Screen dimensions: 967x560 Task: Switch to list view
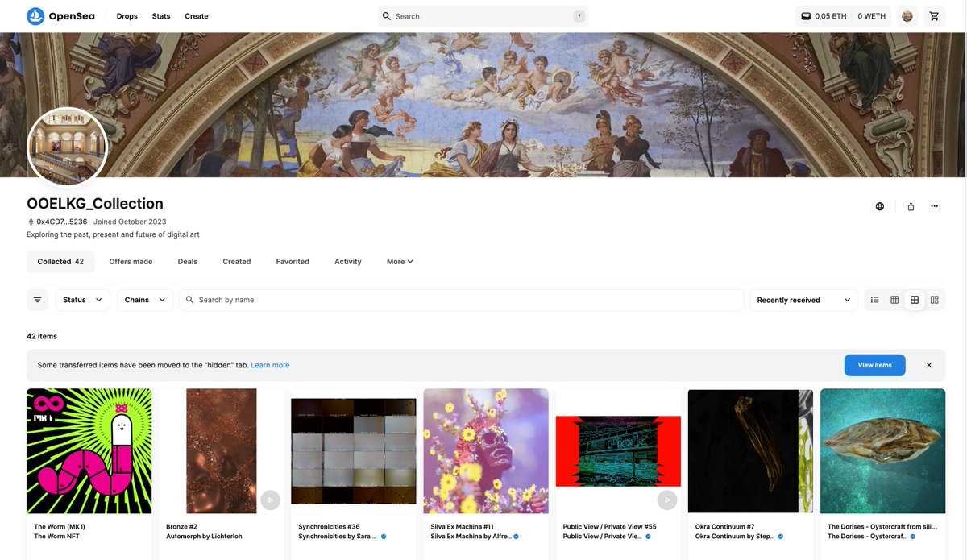click(874, 300)
